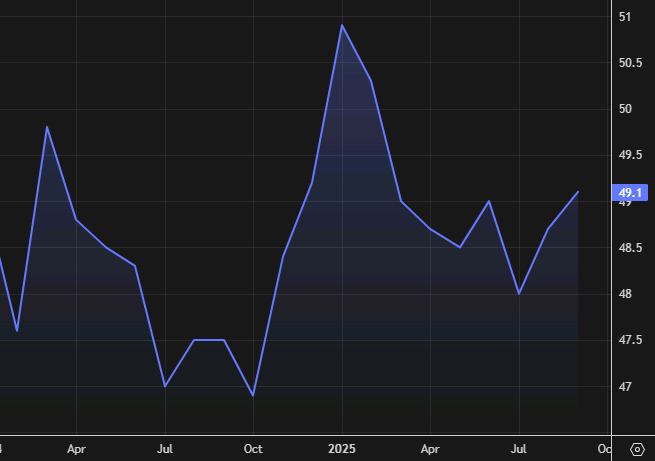Click the 51 price axis label
This screenshot has width=655, height=461.
(625, 17)
